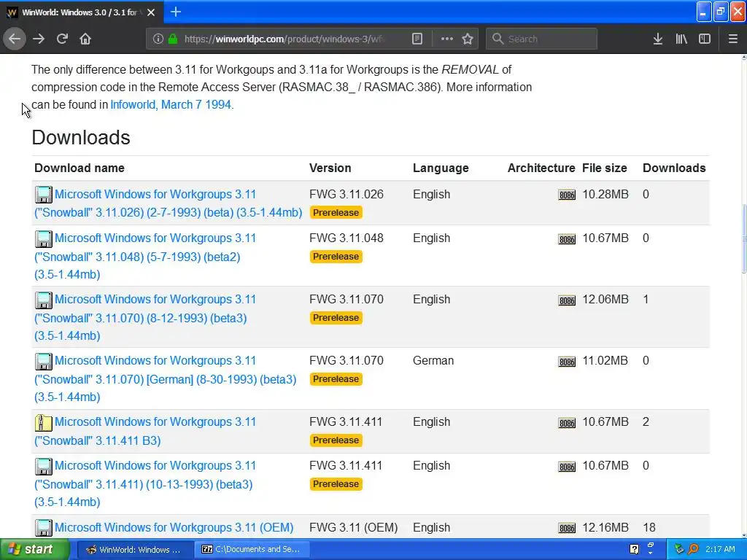This screenshot has width=747, height=560.
Task: Click 8086 architecture icon in 12.16MB row
Action: point(567,528)
